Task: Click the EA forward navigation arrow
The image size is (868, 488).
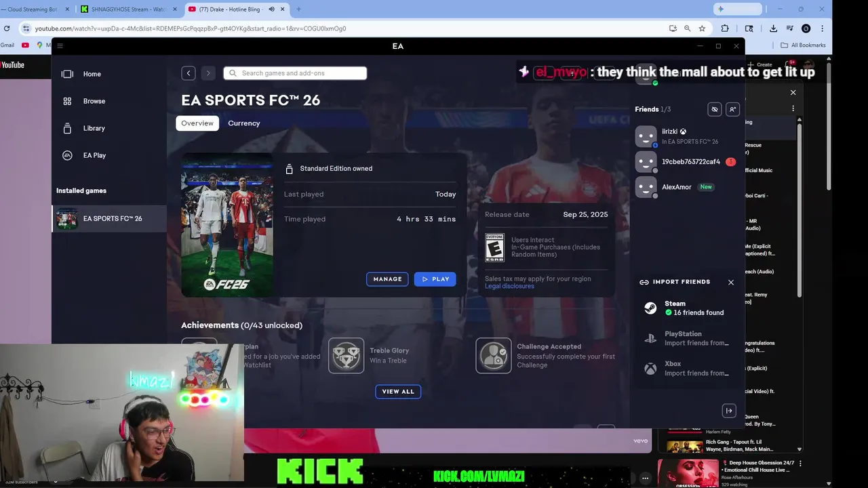Action: click(208, 73)
